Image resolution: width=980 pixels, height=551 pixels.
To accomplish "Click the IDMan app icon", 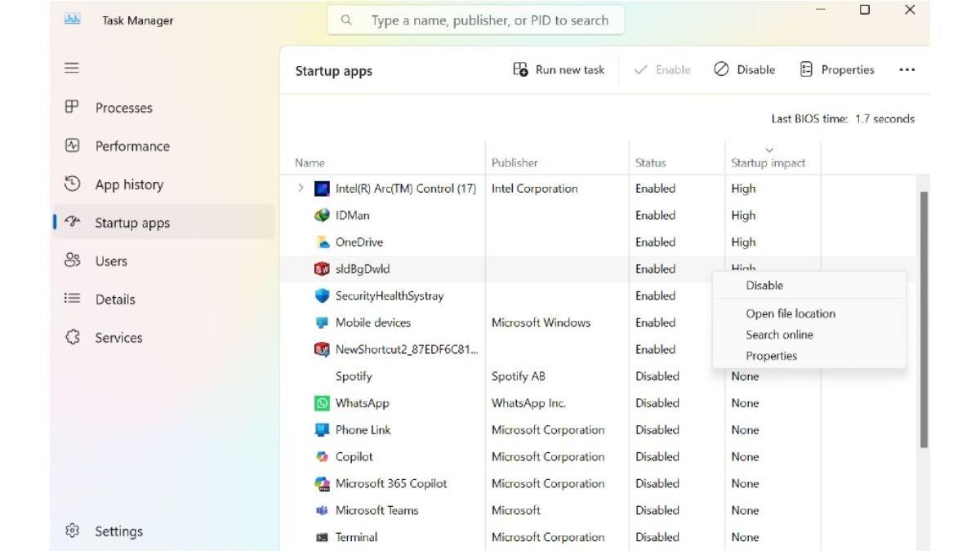I will coord(322,216).
